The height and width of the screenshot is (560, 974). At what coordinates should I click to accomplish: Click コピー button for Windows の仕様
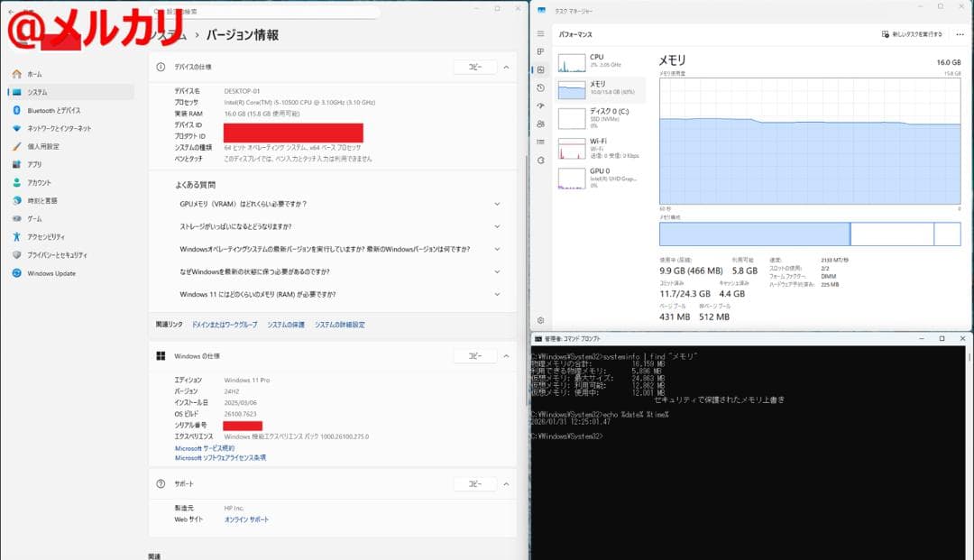(x=474, y=356)
